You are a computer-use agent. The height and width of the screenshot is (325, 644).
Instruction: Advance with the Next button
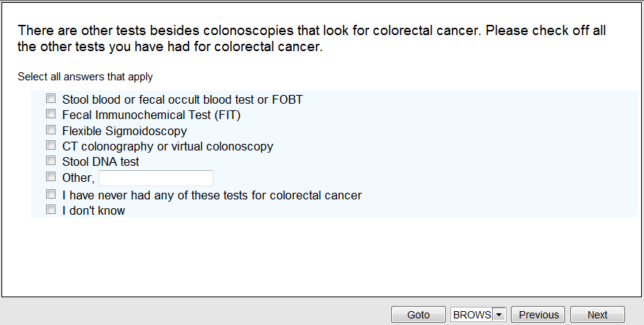click(x=597, y=315)
